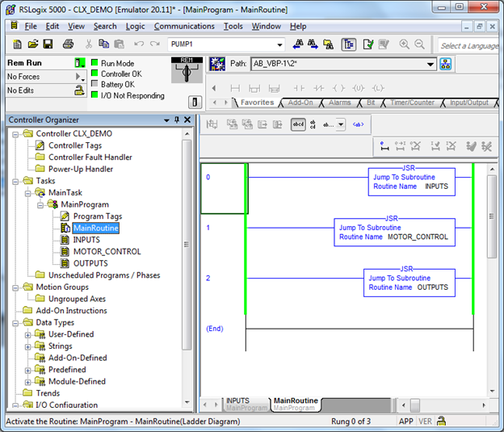Click the Zoom In magnifier icon
The width and height of the screenshot is (504, 432).
(x=404, y=44)
